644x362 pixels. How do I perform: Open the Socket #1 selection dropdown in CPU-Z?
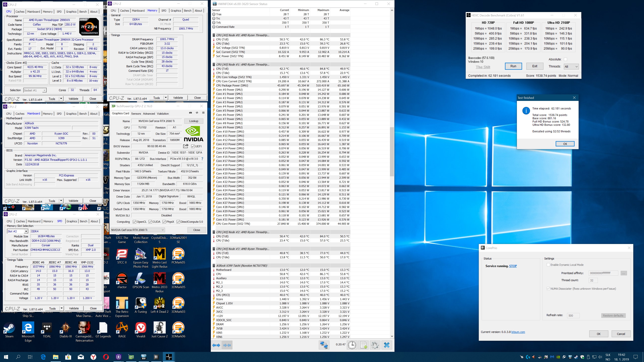pyautogui.click(x=35, y=90)
